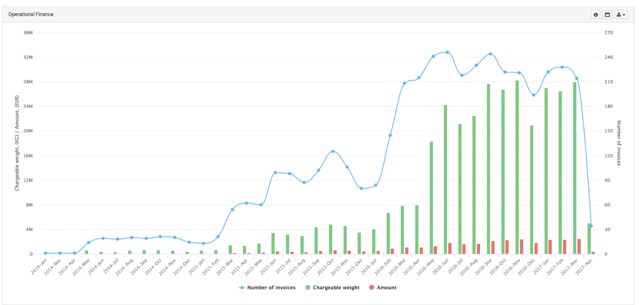Click the 2017-Mar red Amount bar
Viewport: 644px width, 305px height.
[x=579, y=246]
